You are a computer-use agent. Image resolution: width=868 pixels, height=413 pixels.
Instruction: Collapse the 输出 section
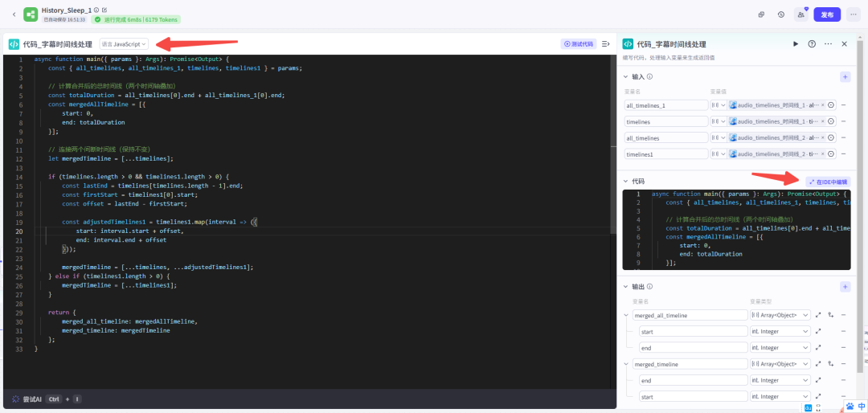coord(626,287)
